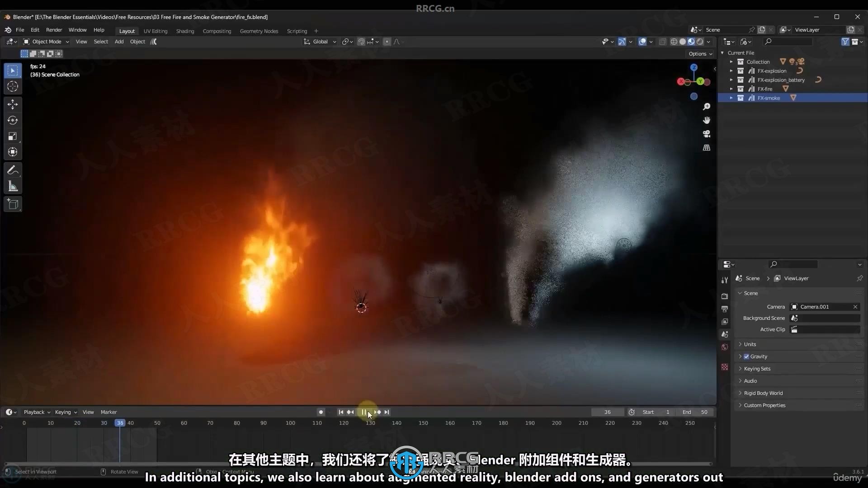Select the Add Cube tool

tap(13, 204)
